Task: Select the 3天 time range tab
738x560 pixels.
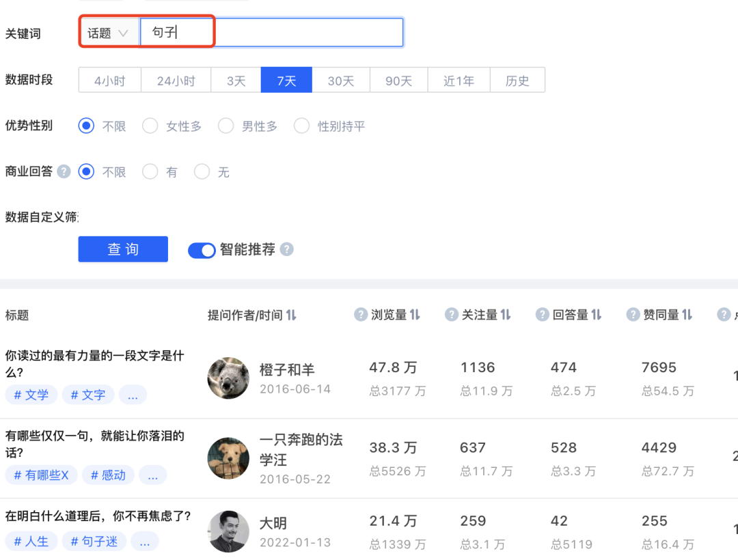Action: (x=236, y=81)
